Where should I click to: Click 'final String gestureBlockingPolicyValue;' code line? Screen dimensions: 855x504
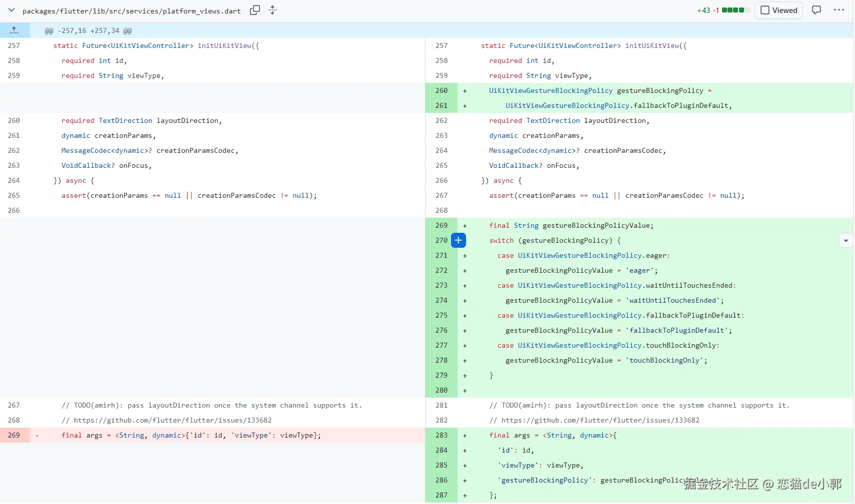click(x=571, y=225)
